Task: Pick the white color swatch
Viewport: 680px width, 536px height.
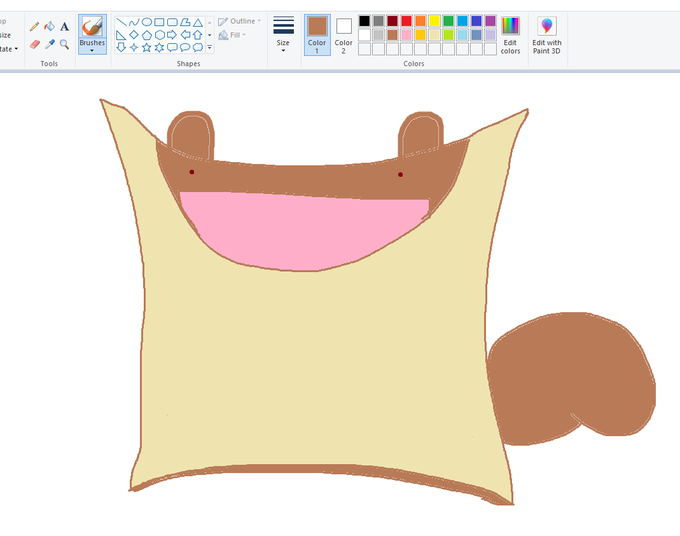Action: [365, 35]
